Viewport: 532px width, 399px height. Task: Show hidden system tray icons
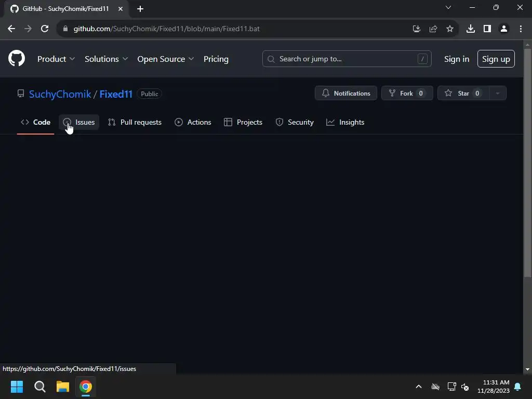pyautogui.click(x=419, y=387)
